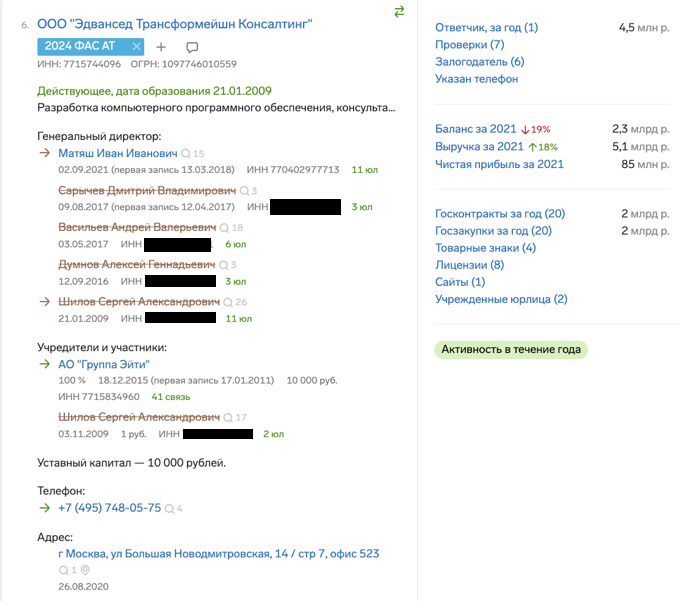
Task: Search icon with count 26 beside Шилов
Action: pos(228,302)
